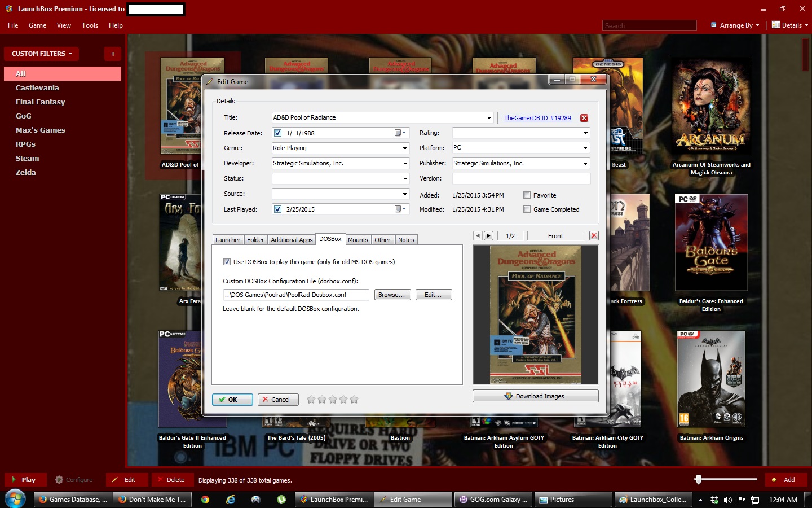812x508 pixels.
Task: Open Internet Explorer from the taskbar
Action: (231, 500)
